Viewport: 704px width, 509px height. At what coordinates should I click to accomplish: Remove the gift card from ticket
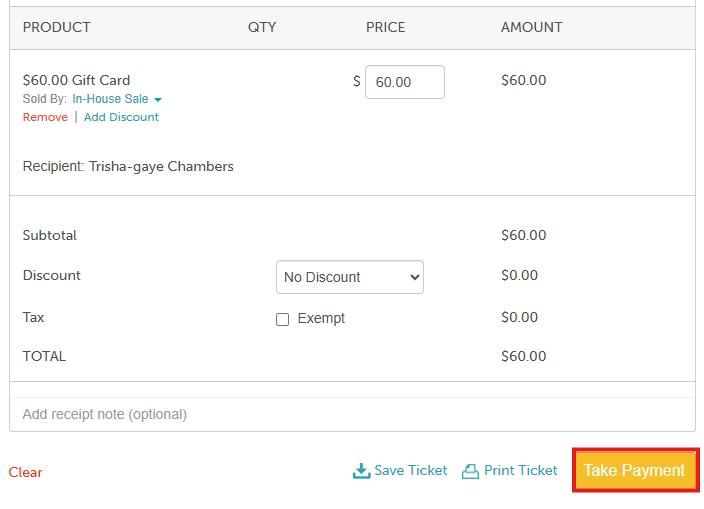tap(45, 117)
